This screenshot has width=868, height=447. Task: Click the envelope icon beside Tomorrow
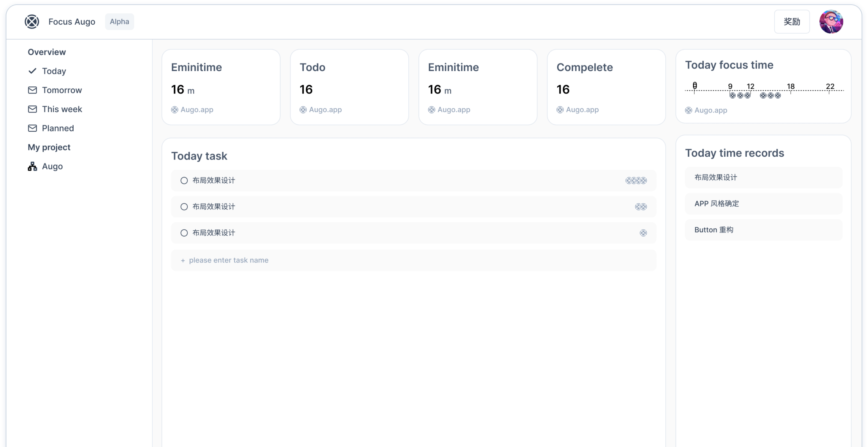click(32, 90)
